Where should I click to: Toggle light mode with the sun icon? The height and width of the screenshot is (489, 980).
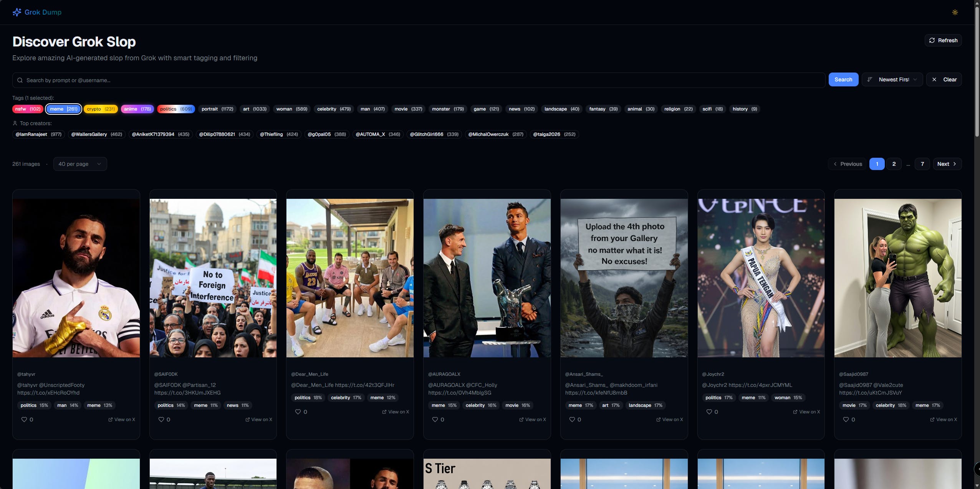pos(955,12)
